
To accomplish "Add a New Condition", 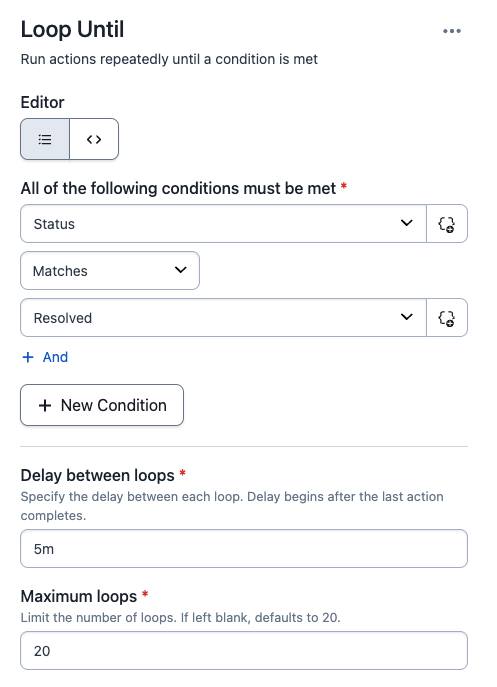I will (x=102, y=405).
